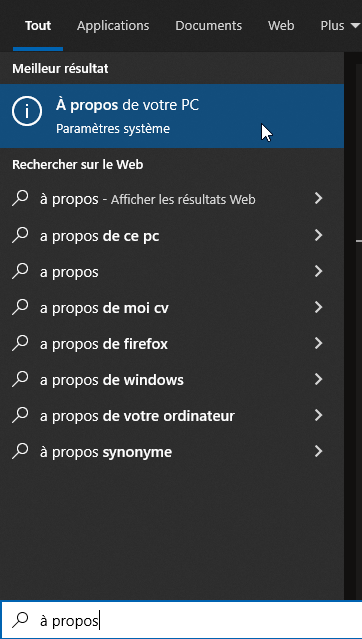362x639 pixels.
Task: Expand the chevron for 'a propos de ce pc'
Action: click(x=318, y=235)
